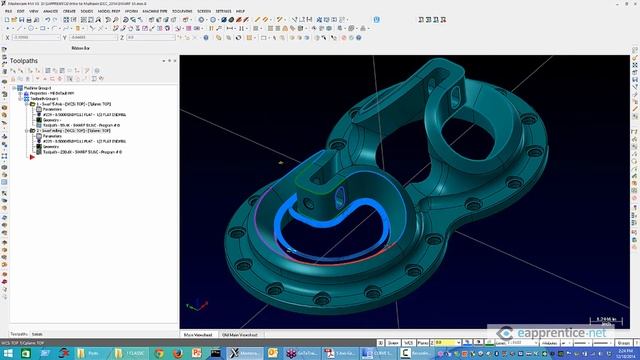Open operation 2 Geometry
The width and height of the screenshot is (640, 360).
(x=51, y=147)
